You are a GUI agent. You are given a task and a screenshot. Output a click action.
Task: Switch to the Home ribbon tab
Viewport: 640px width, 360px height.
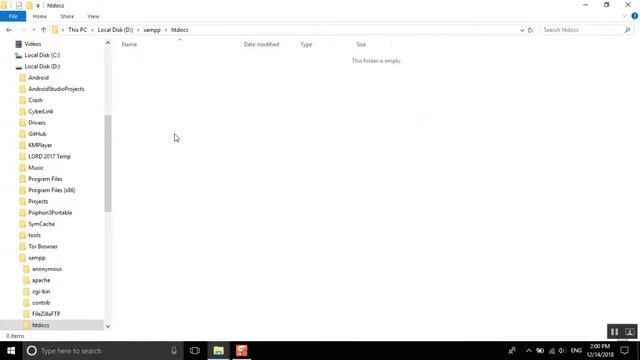pyautogui.click(x=40, y=16)
